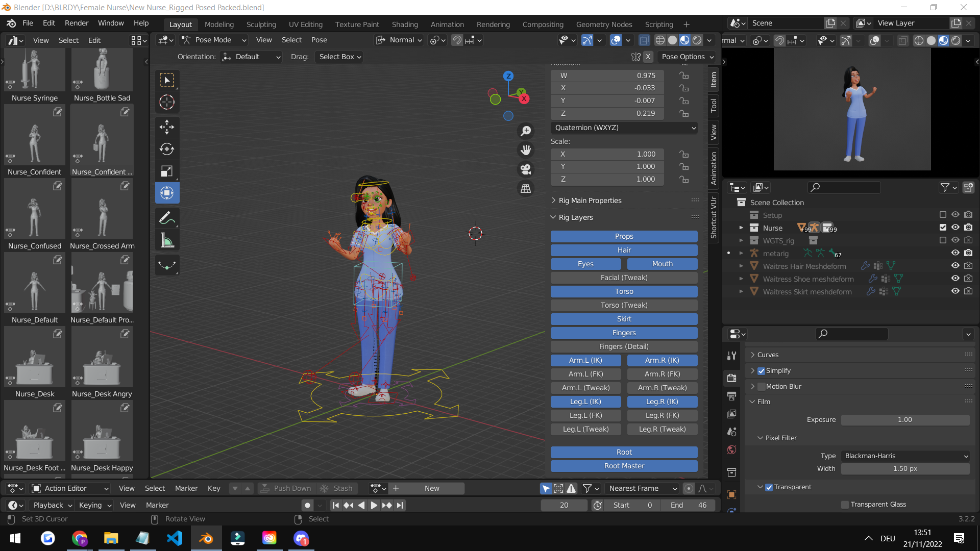This screenshot has height=551, width=980.
Task: Toggle camera view in viewport
Action: 526,169
